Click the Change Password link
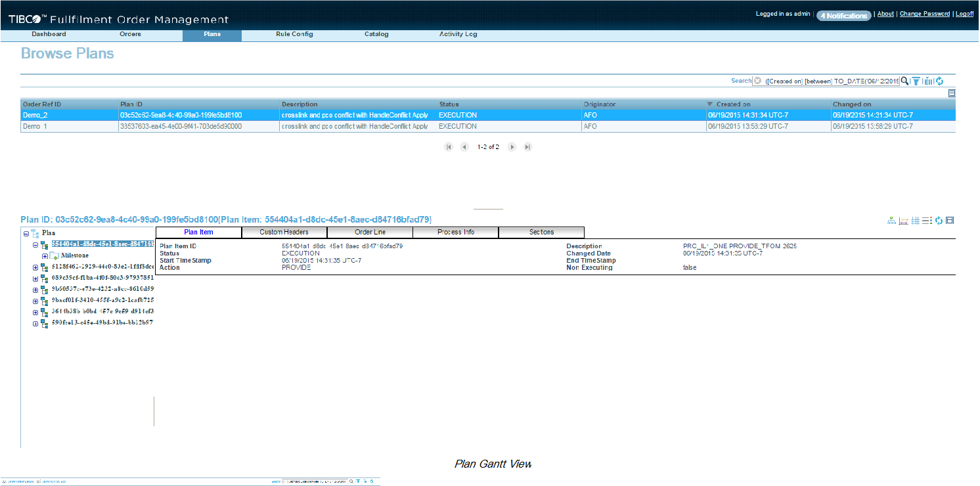The width and height of the screenshot is (980, 486). click(x=925, y=14)
